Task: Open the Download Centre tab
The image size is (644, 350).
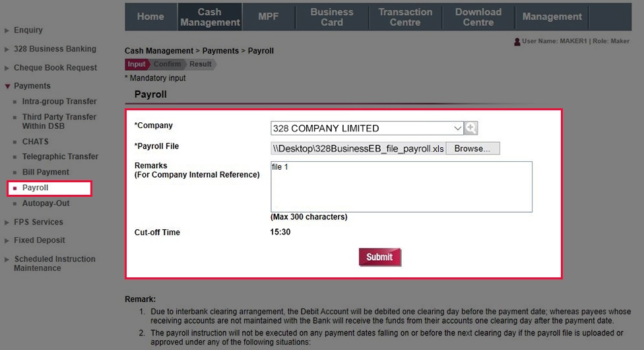Action: click(x=478, y=17)
